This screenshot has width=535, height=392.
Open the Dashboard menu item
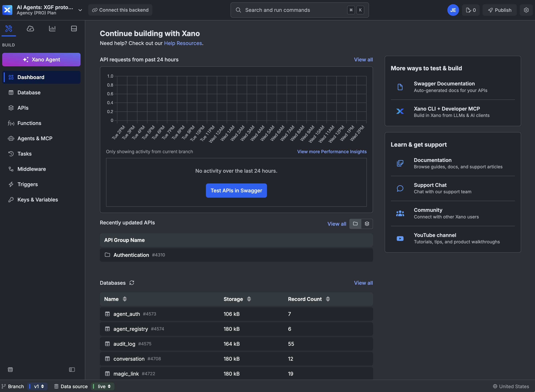41,77
